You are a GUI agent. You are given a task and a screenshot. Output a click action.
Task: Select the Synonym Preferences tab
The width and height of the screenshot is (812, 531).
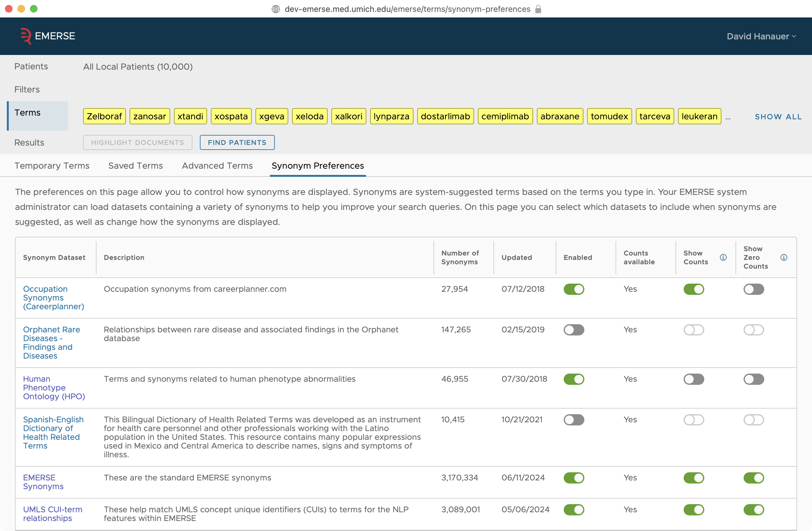(x=318, y=166)
